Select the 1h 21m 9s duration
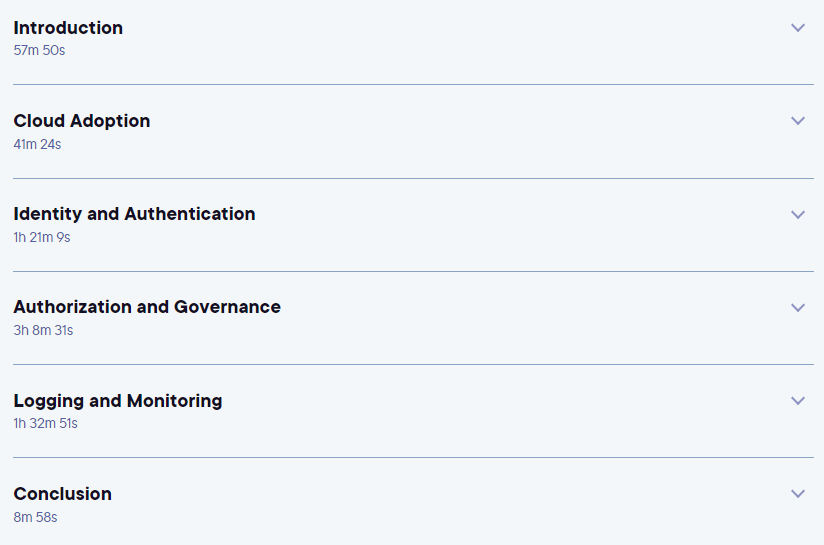The width and height of the screenshot is (824, 545). (42, 238)
